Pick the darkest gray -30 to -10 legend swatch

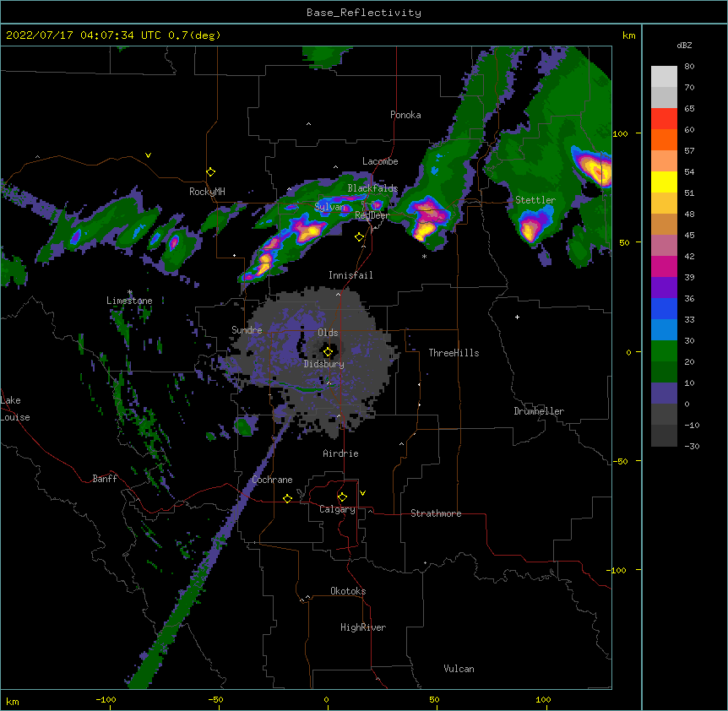(x=664, y=436)
